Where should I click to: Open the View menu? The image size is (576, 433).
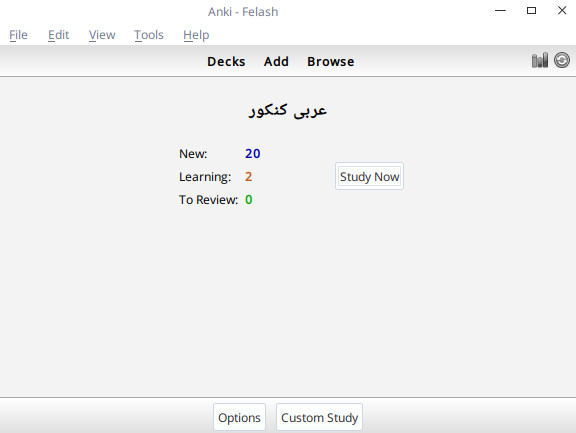point(102,35)
